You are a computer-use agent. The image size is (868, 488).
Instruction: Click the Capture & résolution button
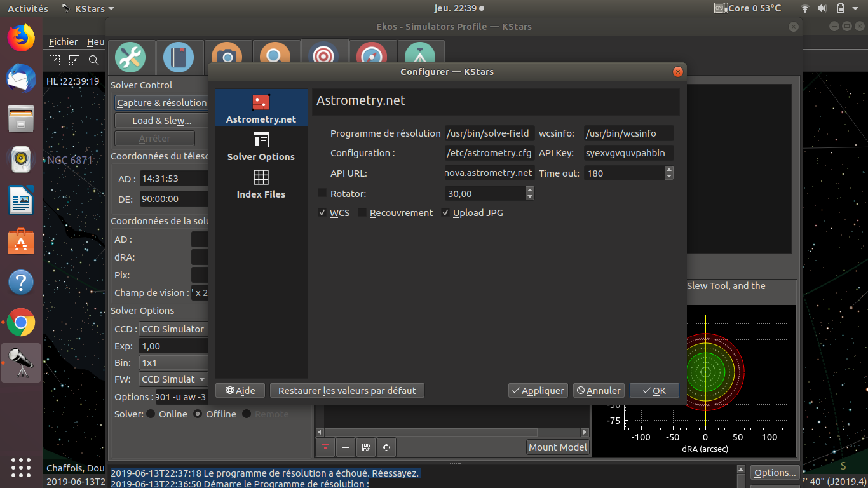[162, 103]
